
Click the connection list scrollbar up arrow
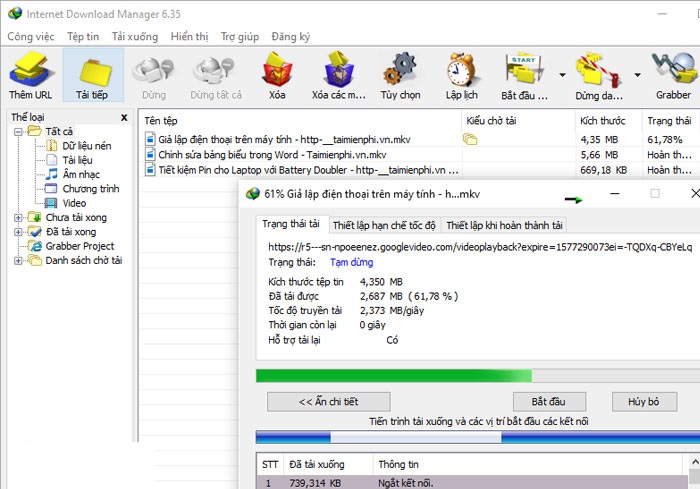click(695, 462)
